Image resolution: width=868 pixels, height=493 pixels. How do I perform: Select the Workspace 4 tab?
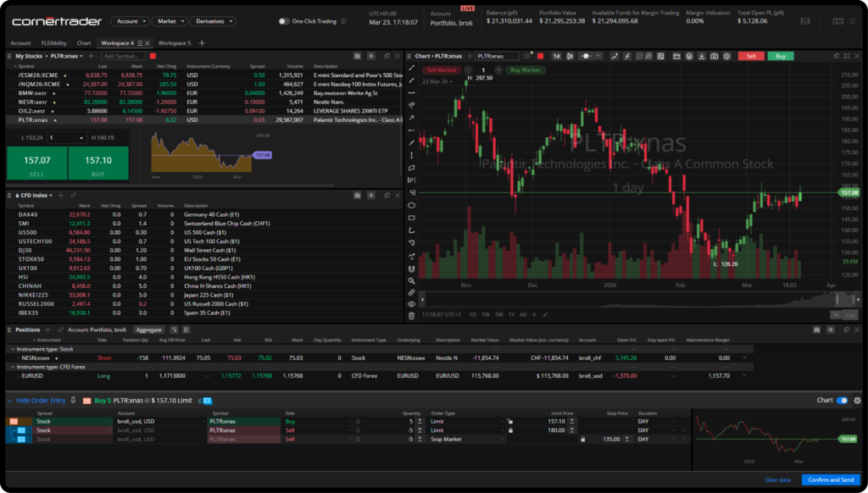pos(117,43)
